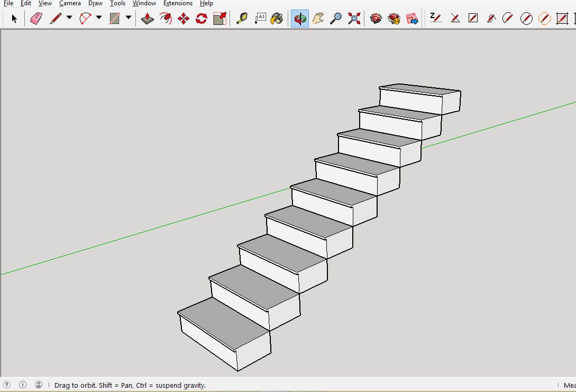
Task: Open the Extensions menu
Action: click(x=178, y=3)
